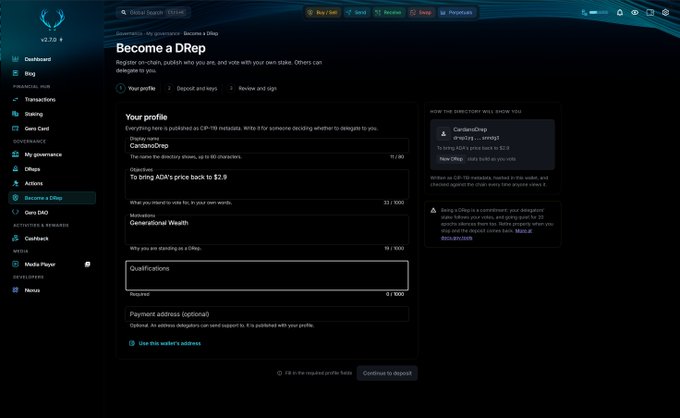Click the New DRep badge

(x=451, y=159)
